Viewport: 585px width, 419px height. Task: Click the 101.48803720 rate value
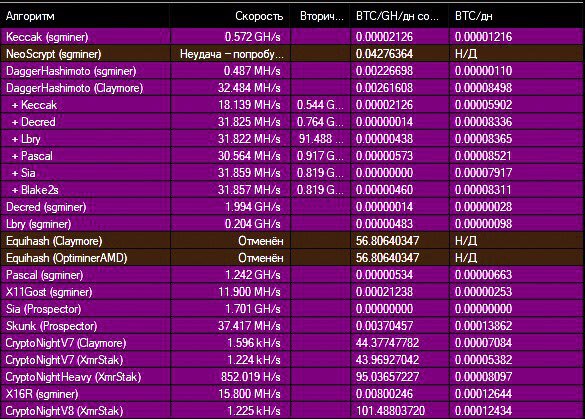pyautogui.click(x=390, y=411)
